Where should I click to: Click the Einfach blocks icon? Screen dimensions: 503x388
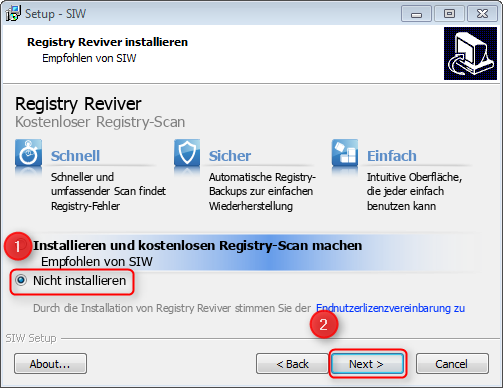[345, 153]
